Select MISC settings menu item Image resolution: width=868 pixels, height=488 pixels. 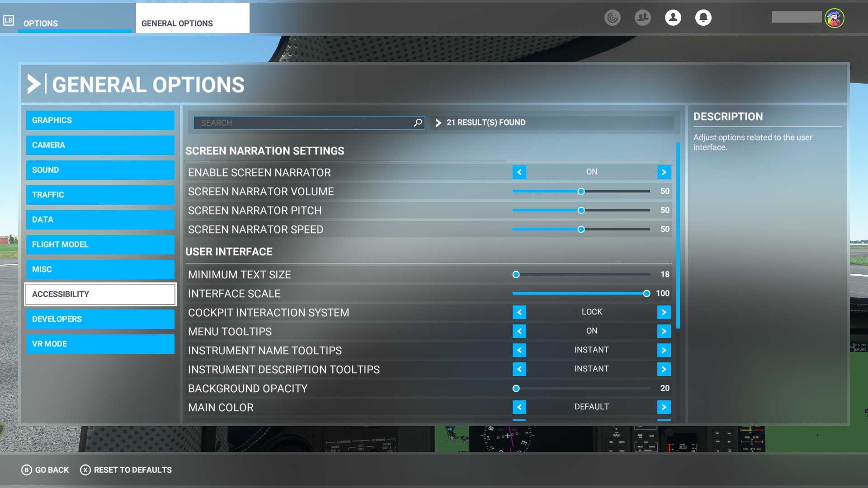[100, 269]
